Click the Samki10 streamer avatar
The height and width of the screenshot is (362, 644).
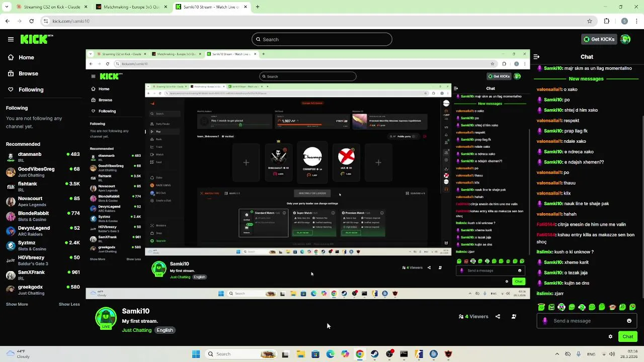tap(106, 318)
